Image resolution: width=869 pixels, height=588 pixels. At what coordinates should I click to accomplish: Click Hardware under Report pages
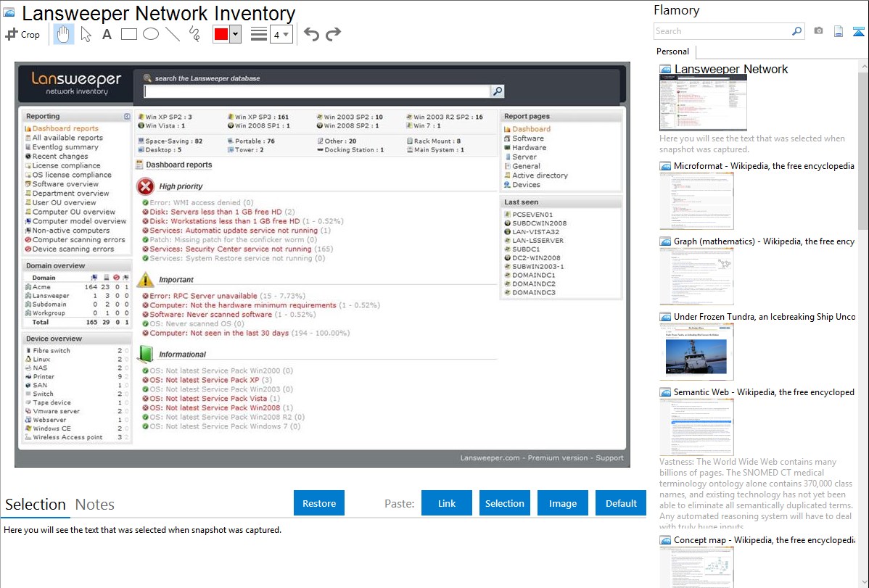[529, 148]
